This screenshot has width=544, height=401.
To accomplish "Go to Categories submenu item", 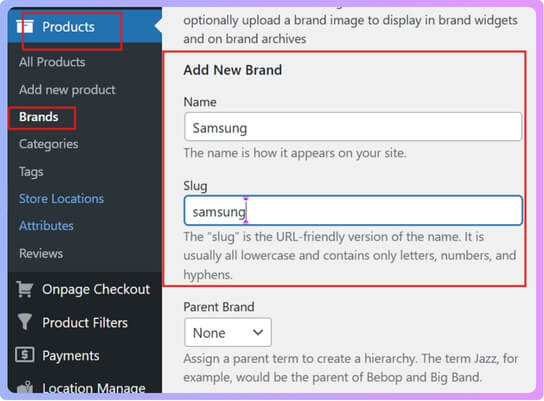I will click(49, 144).
